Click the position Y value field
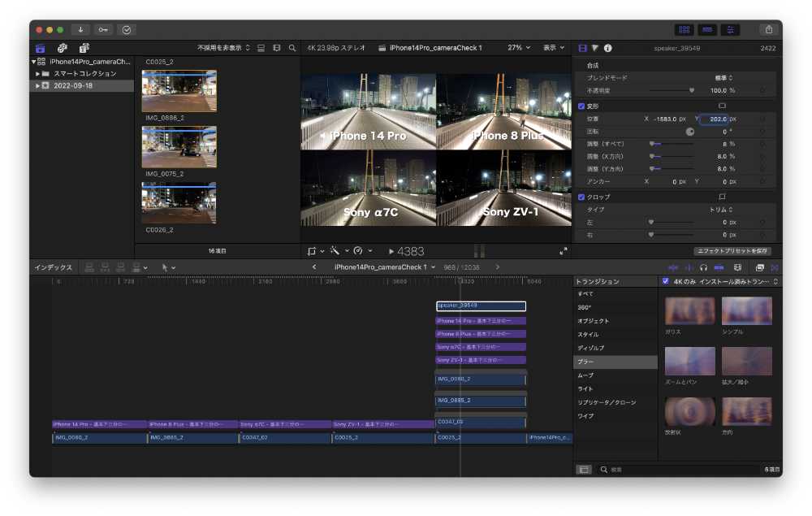Screen dimensions: 812x516 (715, 119)
